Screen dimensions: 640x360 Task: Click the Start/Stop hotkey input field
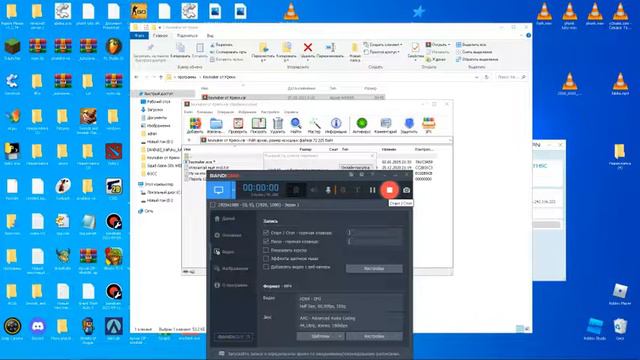pyautogui.click(x=374, y=232)
